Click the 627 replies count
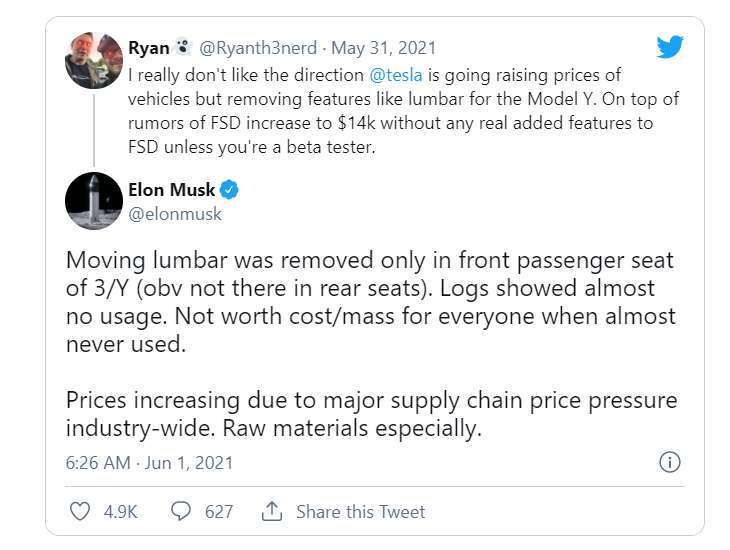 [x=219, y=511]
